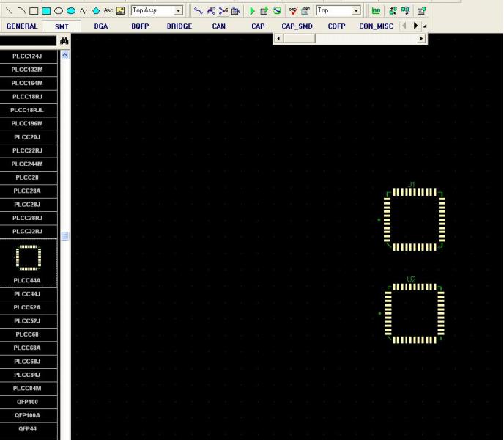Click the footprint search input field

coord(28,42)
